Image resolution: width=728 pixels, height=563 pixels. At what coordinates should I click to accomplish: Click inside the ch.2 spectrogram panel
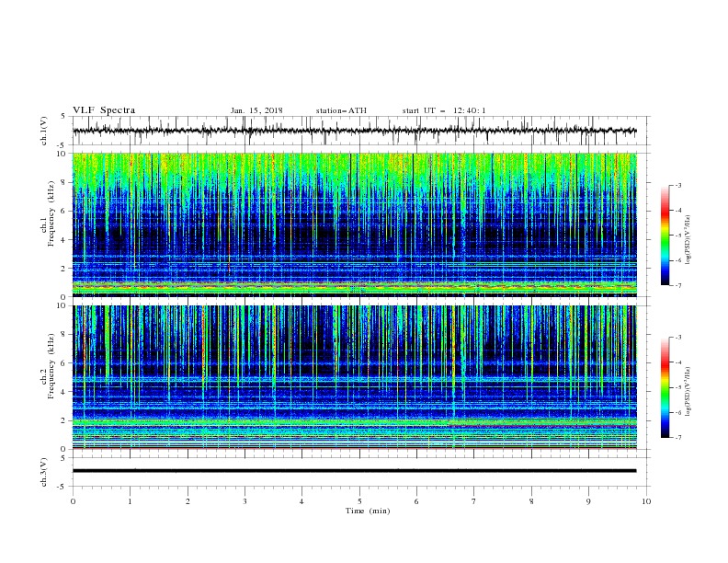[x=355, y=377]
